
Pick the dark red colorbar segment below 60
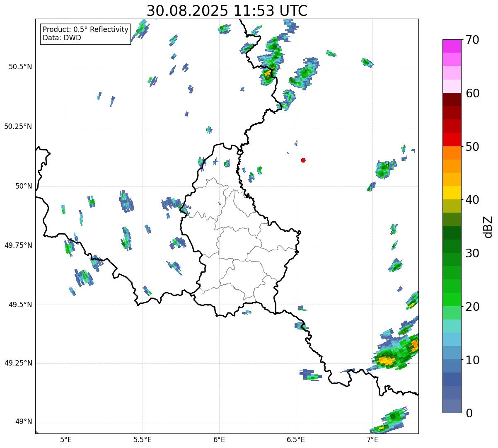[x=454, y=99]
